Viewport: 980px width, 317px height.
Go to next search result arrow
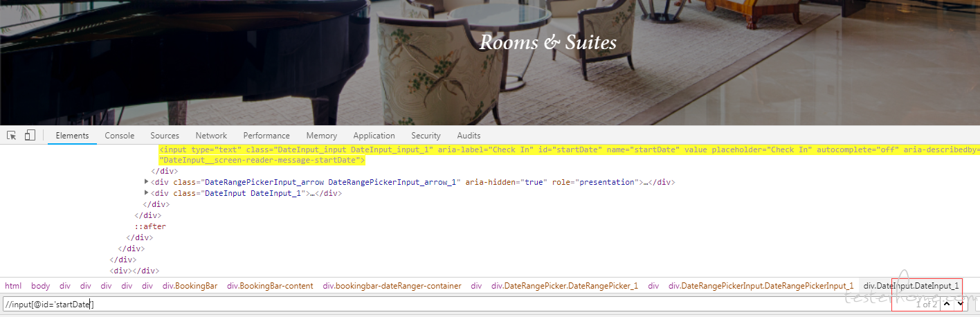(960, 304)
